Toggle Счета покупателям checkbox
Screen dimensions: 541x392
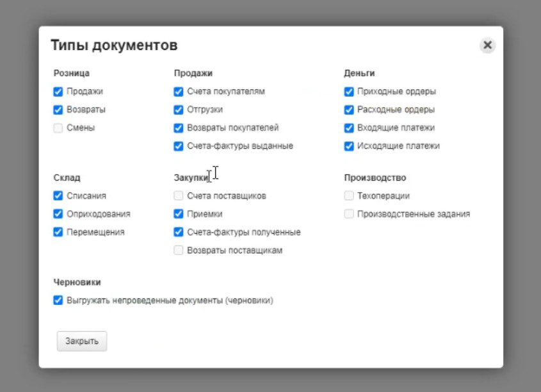[179, 92]
